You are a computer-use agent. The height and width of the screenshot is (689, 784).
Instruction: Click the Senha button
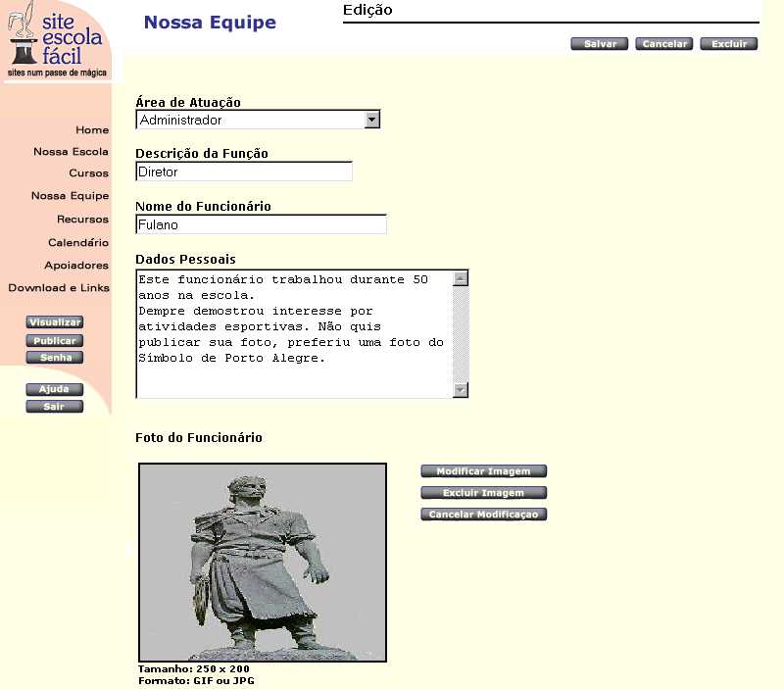point(55,358)
